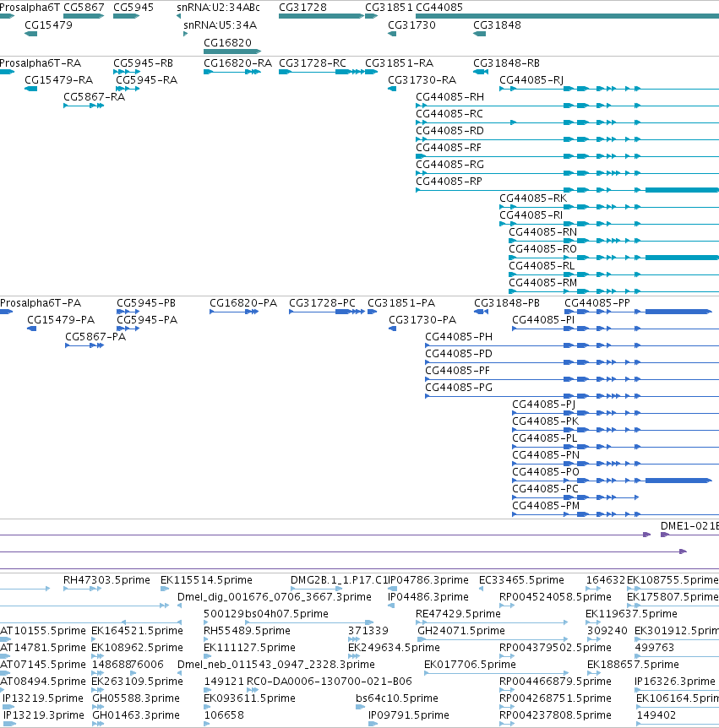Select the CG44085-RG transcript label
719x728 pixels.
450,165
